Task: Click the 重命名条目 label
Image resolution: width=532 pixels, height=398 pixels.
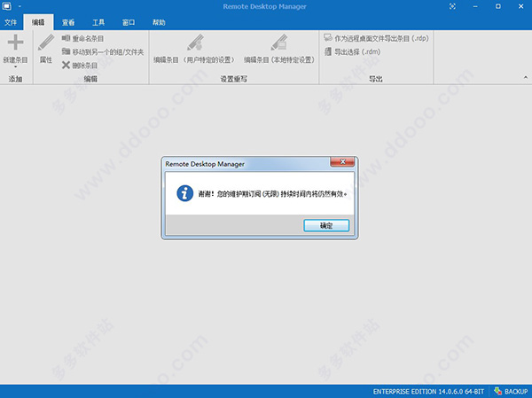Action: click(88, 39)
